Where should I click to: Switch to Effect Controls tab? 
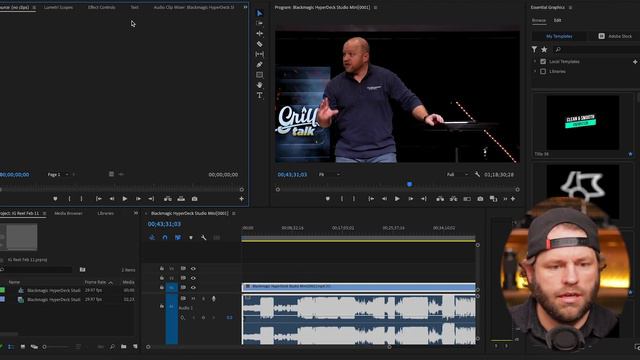(102, 7)
